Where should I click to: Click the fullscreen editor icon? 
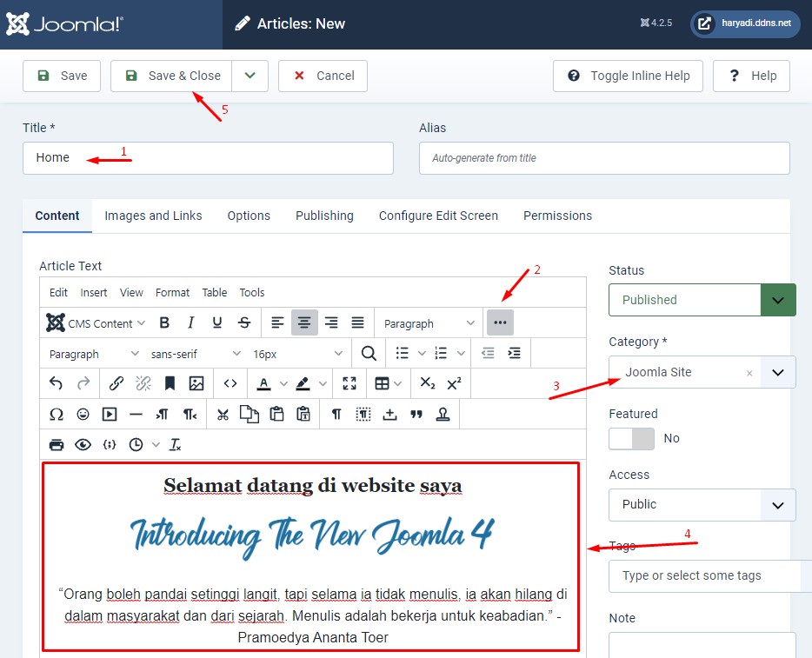[x=349, y=383]
